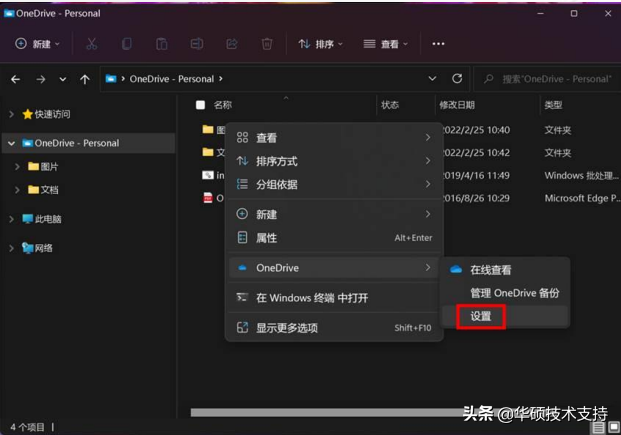This screenshot has width=621, height=435.
Task: Click the horizontal scrollbar at bottom
Action: tap(329, 412)
